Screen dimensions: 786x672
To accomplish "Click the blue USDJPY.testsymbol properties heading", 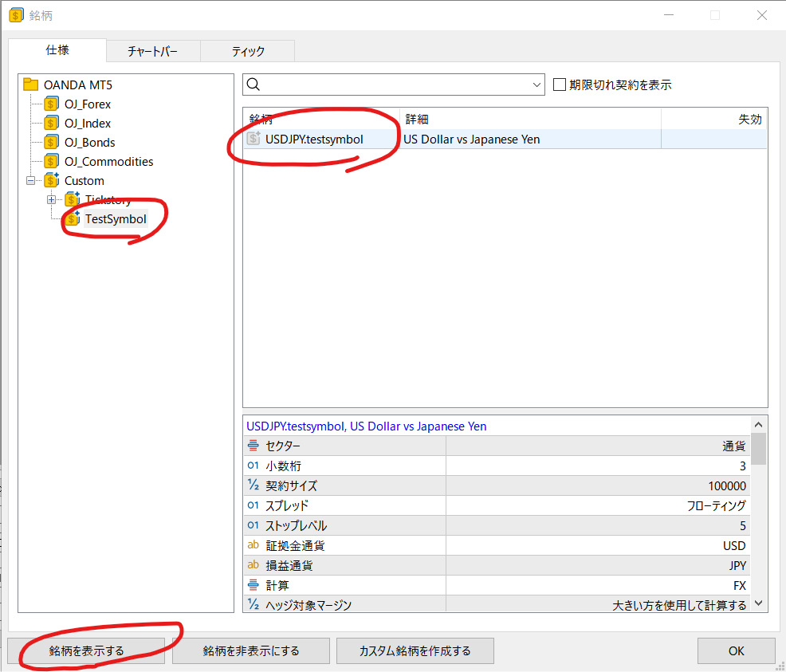I will coord(367,426).
